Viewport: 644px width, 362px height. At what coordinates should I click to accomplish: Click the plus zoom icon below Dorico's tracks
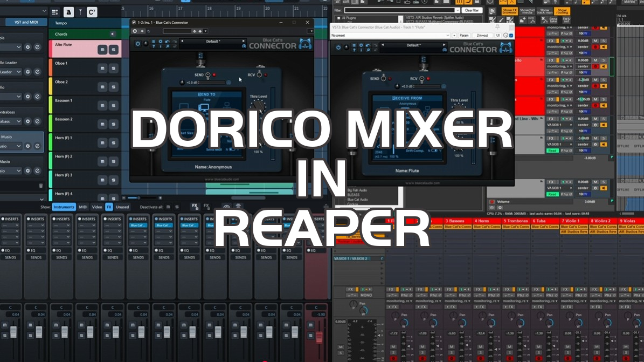[161, 198]
